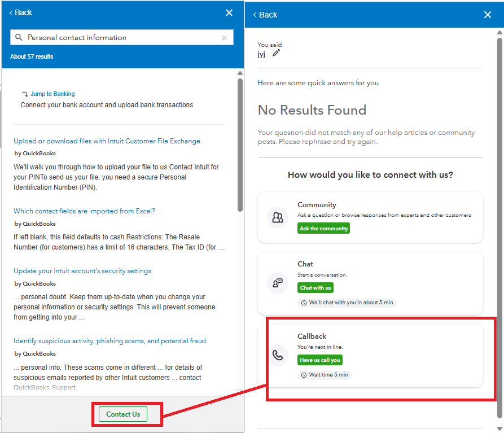The image size is (504, 433).
Task: Request a callback via Have us call you
Action: click(x=319, y=360)
